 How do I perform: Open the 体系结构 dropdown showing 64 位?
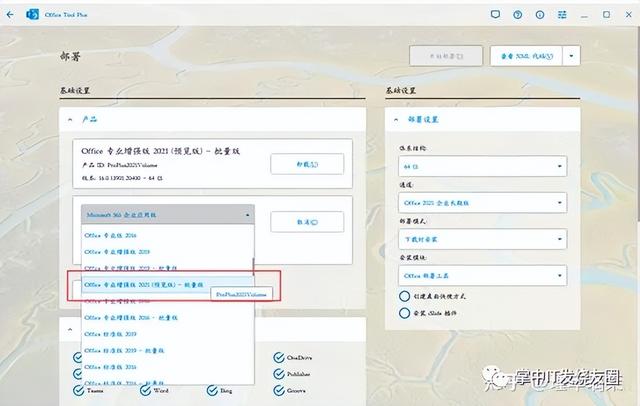pos(482,166)
